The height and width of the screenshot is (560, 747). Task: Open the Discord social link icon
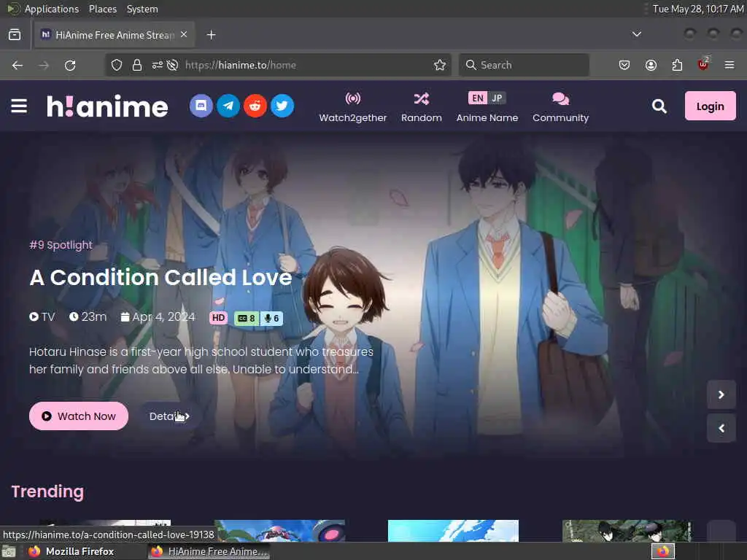[201, 106]
